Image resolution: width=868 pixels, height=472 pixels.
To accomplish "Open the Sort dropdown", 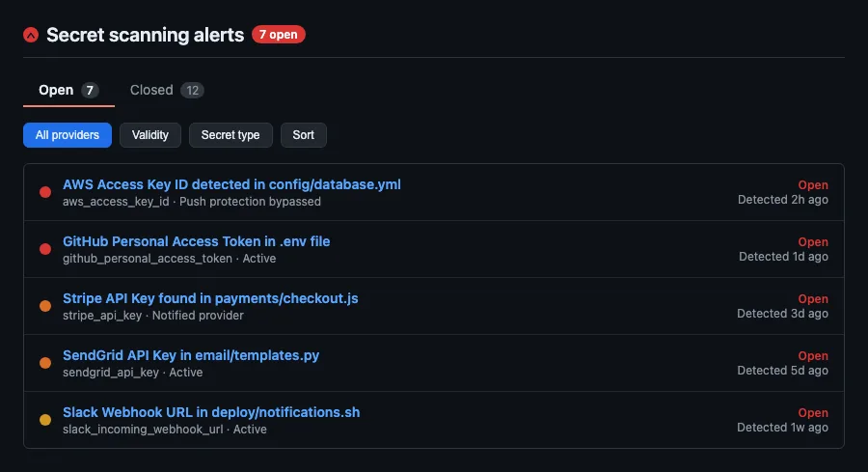I will click(x=304, y=135).
